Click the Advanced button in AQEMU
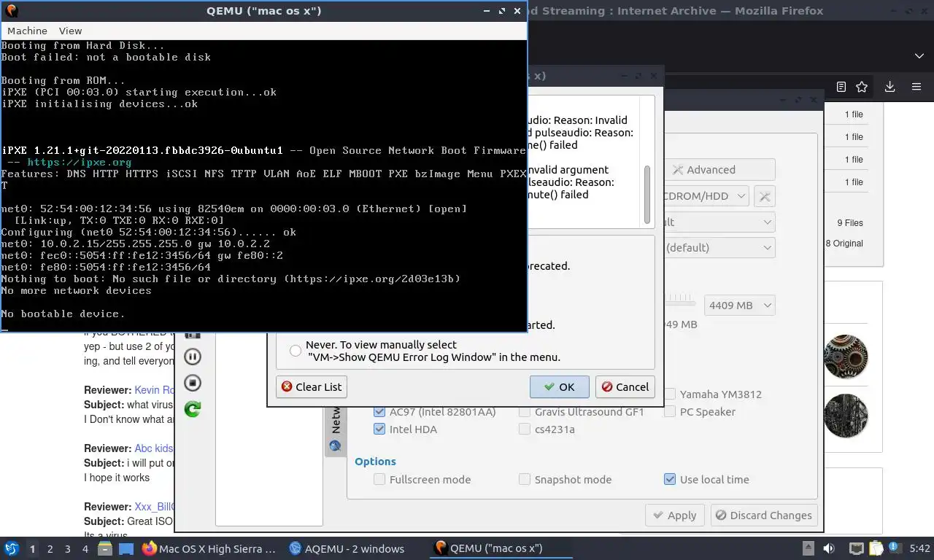 719,170
